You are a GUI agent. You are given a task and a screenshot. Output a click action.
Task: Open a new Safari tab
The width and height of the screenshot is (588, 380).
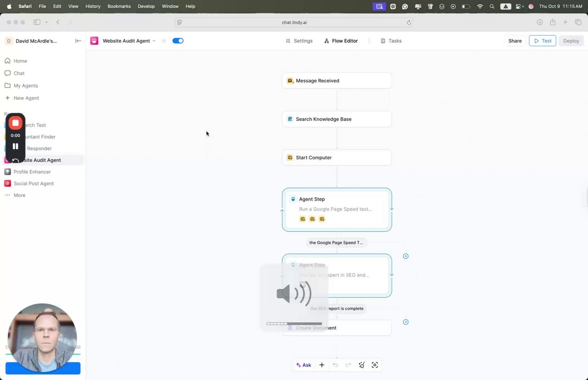(x=565, y=22)
